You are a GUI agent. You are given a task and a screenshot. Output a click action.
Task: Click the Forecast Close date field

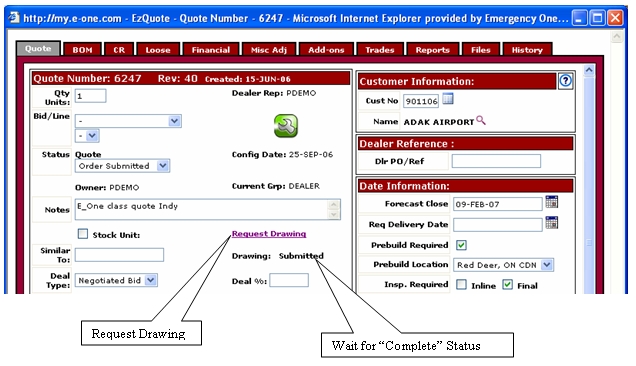[498, 204]
